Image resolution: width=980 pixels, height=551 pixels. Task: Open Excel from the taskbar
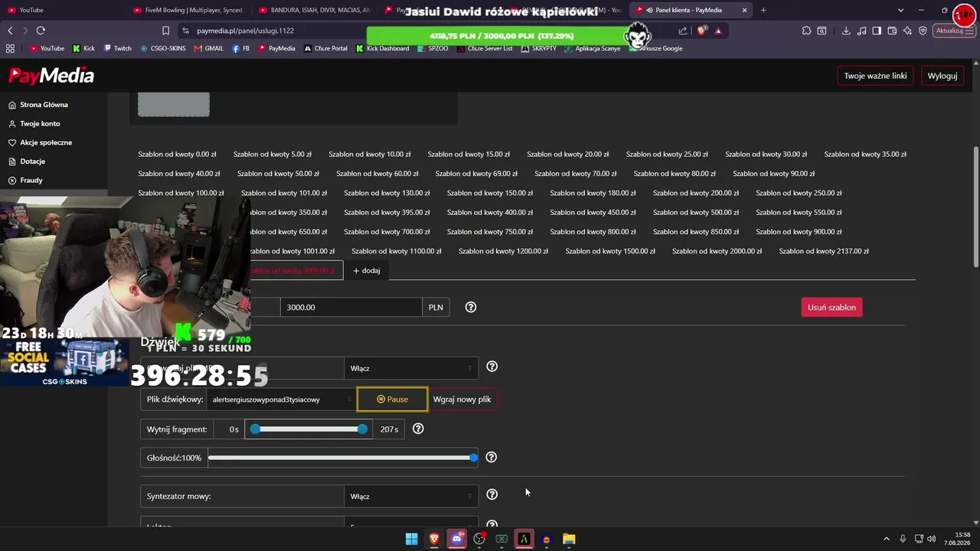tap(501, 539)
